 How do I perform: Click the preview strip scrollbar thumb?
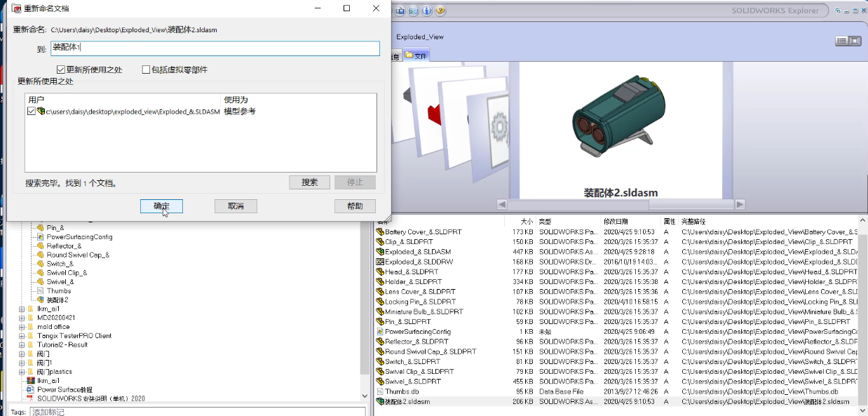pos(691,204)
